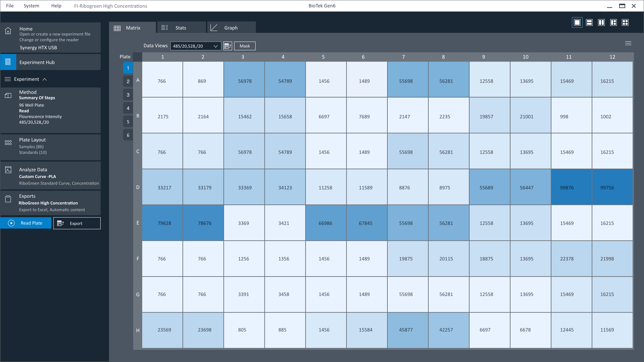This screenshot has height=362, width=644.
Task: Select row H header
Action: [x=138, y=330]
